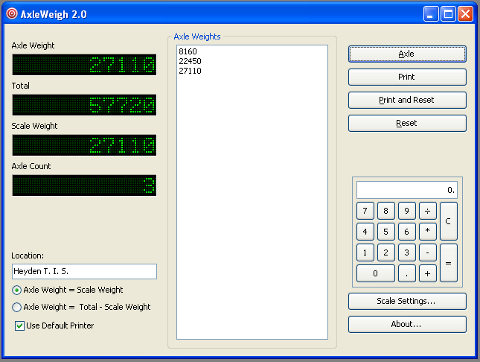The height and width of the screenshot is (362, 480).
Task: Click the calculator display field
Action: click(x=407, y=190)
